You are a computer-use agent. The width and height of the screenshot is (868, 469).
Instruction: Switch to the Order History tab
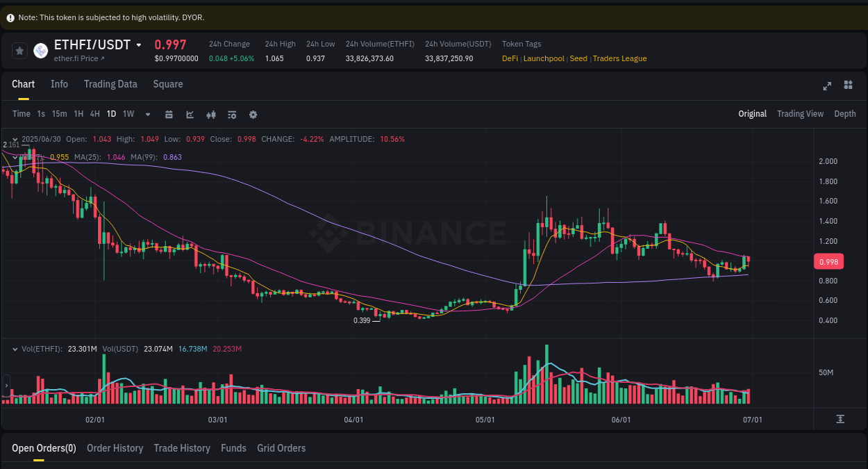[x=115, y=448]
